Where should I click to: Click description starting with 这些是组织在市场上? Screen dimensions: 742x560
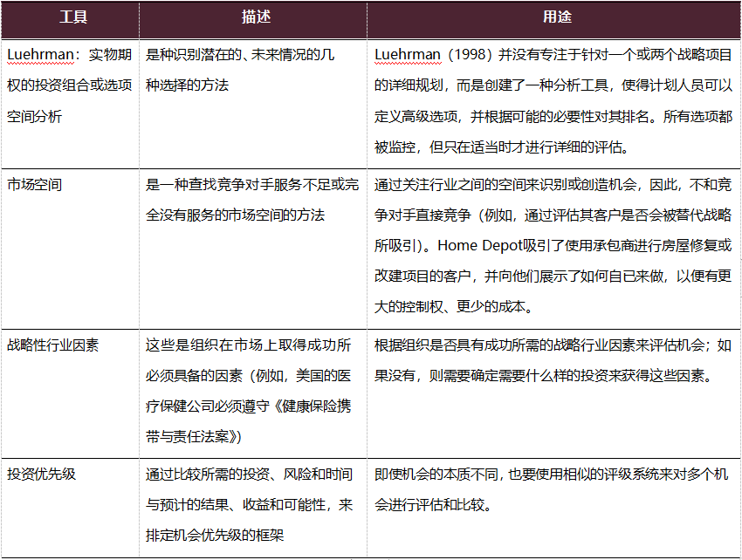click(x=248, y=345)
